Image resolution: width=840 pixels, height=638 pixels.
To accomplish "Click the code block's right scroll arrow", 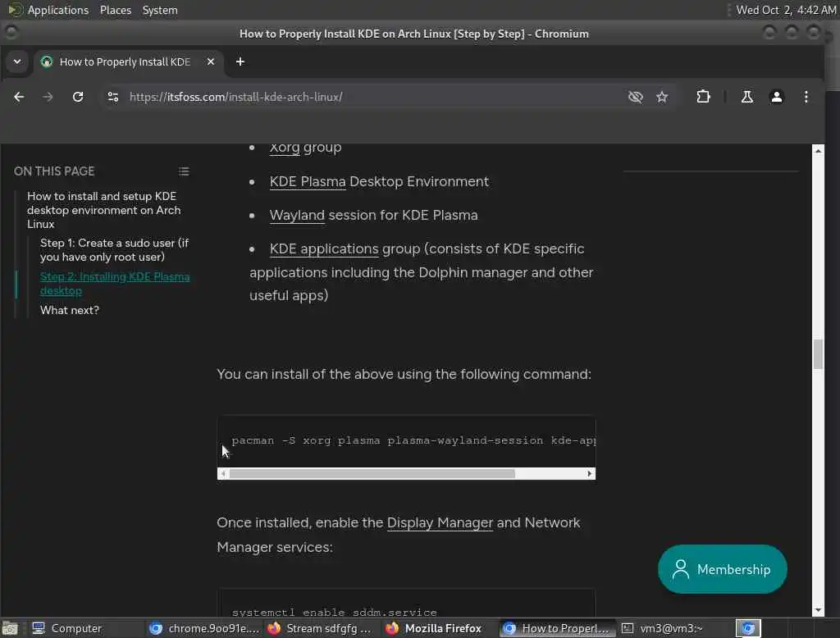I will [589, 473].
